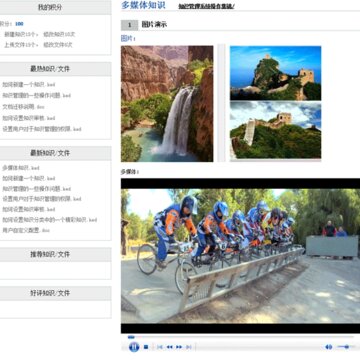Fast forward the video
This screenshot has height=360, width=360.
(x=179, y=347)
